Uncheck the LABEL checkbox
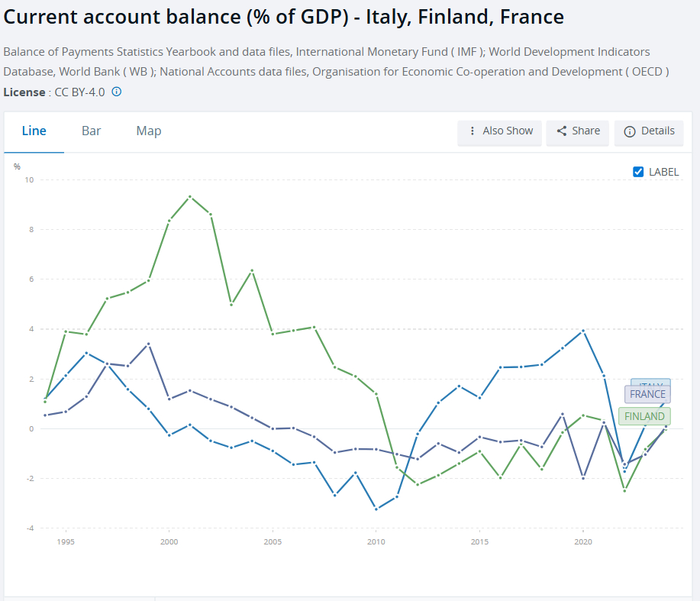The image size is (700, 601). click(x=639, y=172)
